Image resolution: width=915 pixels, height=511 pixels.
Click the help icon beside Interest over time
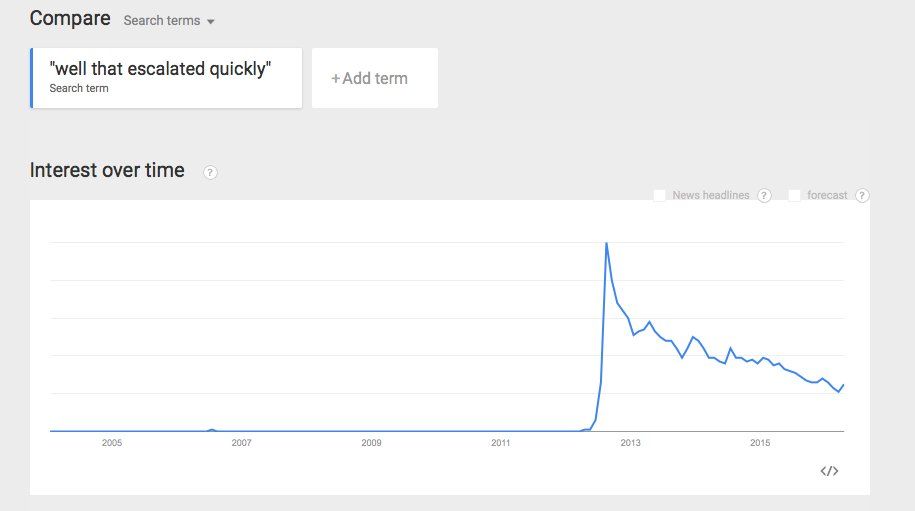tap(210, 172)
